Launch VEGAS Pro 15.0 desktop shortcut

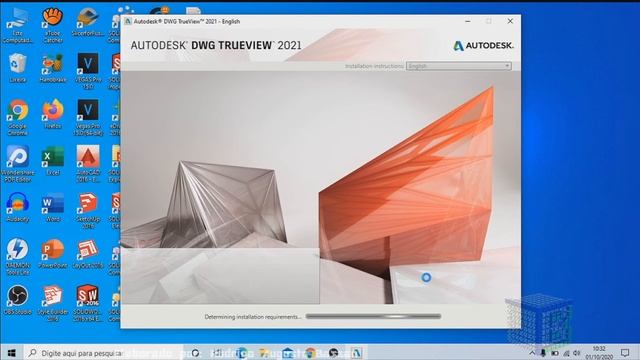pyautogui.click(x=88, y=71)
